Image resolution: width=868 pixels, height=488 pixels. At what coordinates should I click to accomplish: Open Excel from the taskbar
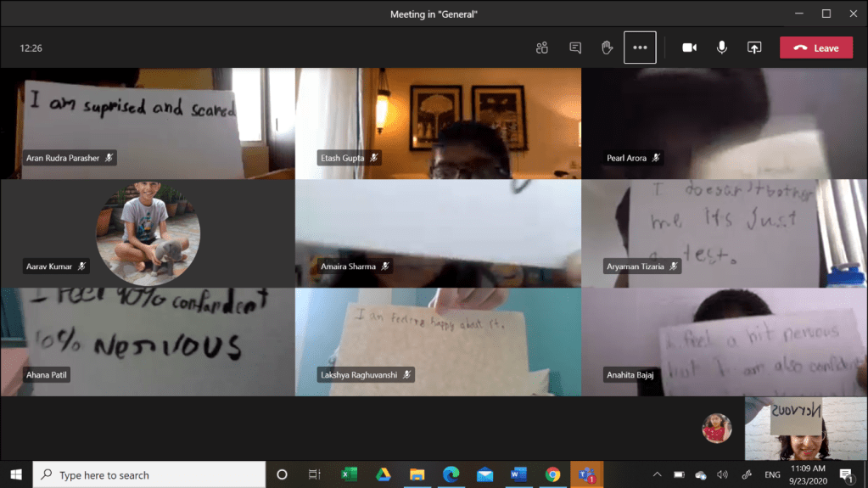(348, 474)
